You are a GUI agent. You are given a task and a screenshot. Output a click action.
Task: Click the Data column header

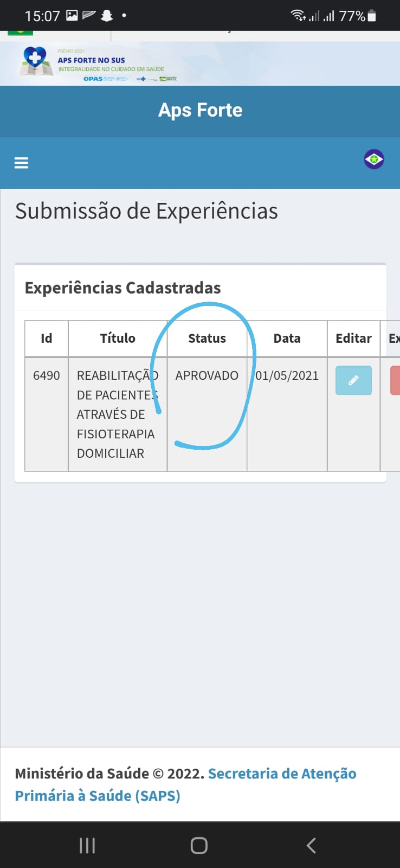click(x=287, y=339)
